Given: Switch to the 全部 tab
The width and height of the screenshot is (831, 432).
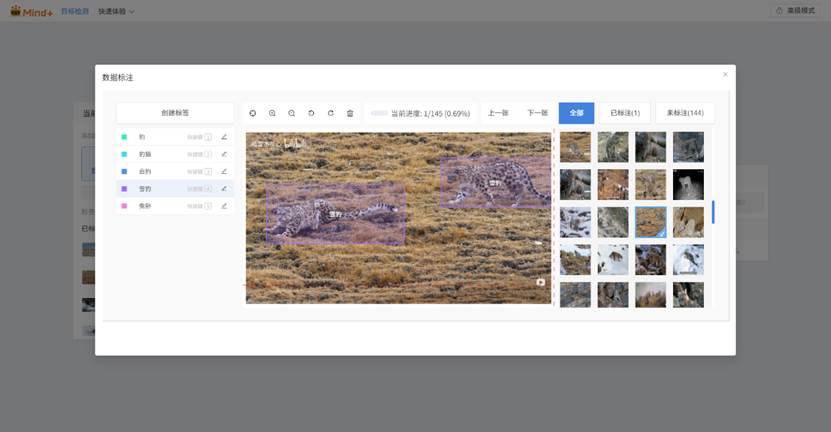Looking at the screenshot, I should pos(576,113).
